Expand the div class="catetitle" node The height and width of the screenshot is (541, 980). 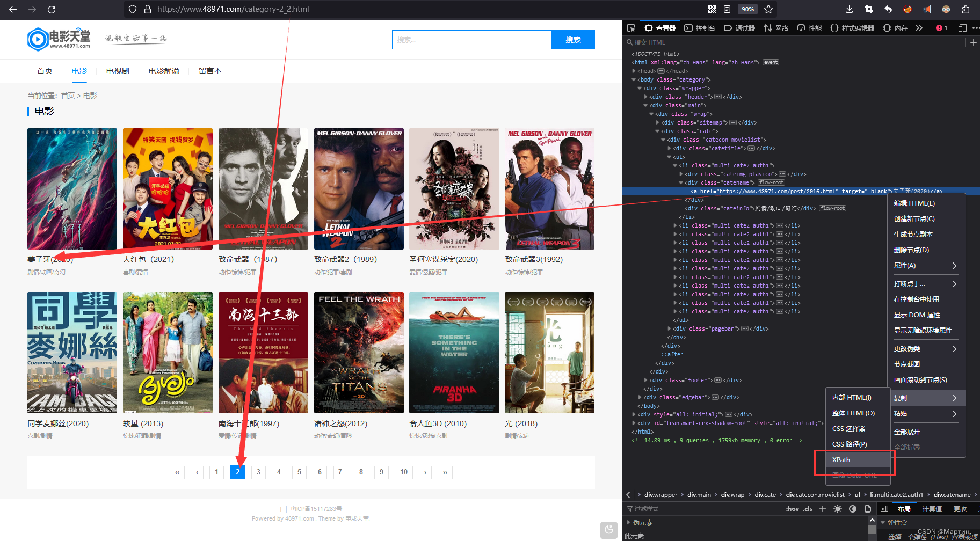[669, 148]
